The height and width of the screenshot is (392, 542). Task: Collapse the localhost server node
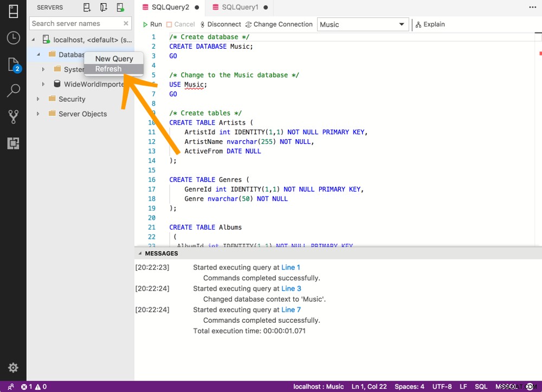coord(33,40)
